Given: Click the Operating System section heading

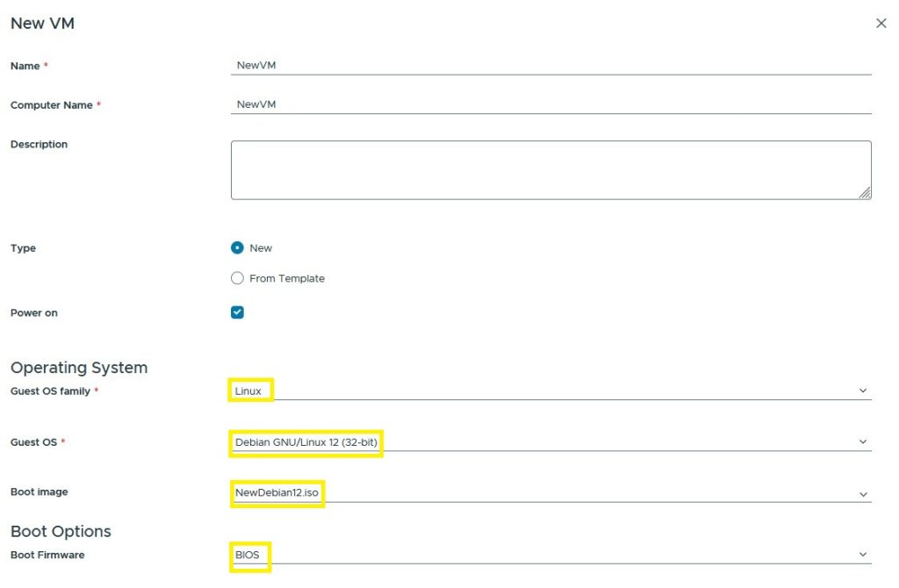Looking at the screenshot, I should (x=79, y=368).
